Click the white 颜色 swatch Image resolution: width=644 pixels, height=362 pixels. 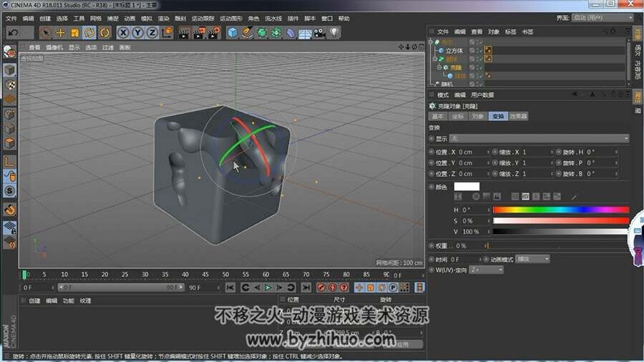467,187
